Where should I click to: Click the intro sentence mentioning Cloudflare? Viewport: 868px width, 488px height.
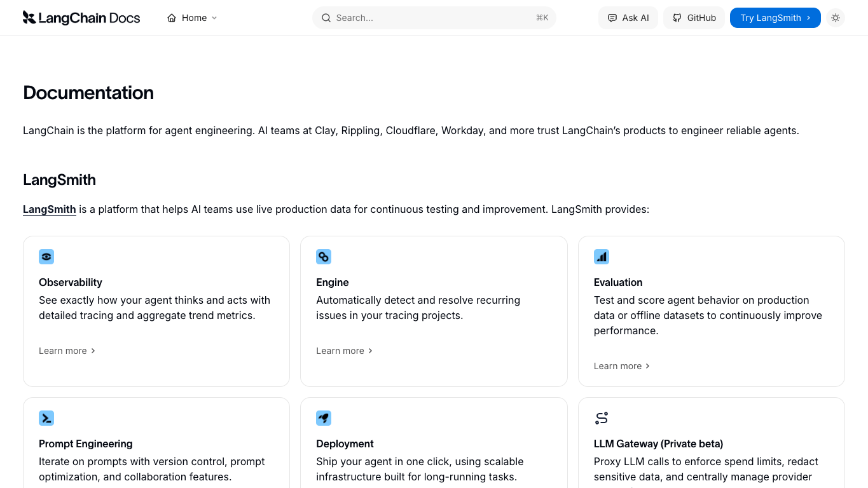[411, 130]
